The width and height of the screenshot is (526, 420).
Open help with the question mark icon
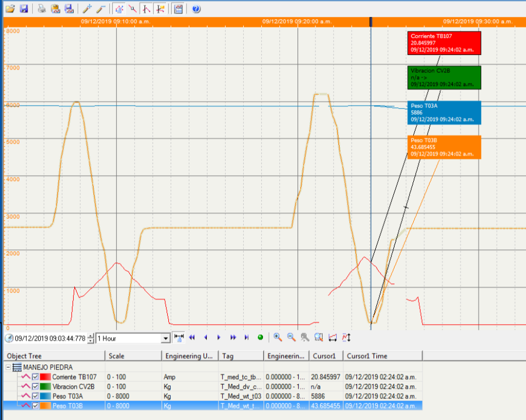pos(196,9)
